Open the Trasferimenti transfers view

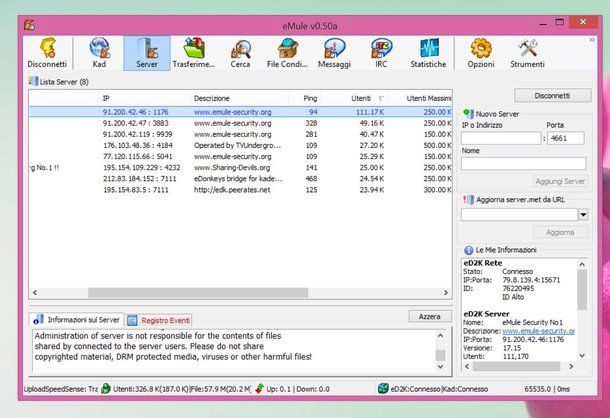(194, 53)
